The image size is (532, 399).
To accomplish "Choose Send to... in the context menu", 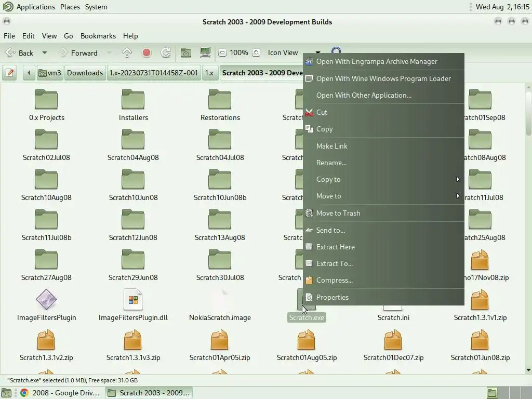I will 383,230.
